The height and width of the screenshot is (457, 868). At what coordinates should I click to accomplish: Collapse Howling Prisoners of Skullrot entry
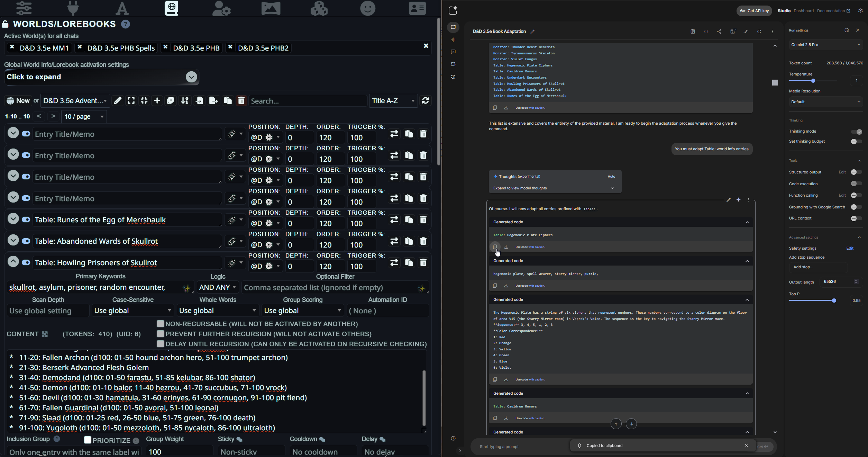(13, 261)
